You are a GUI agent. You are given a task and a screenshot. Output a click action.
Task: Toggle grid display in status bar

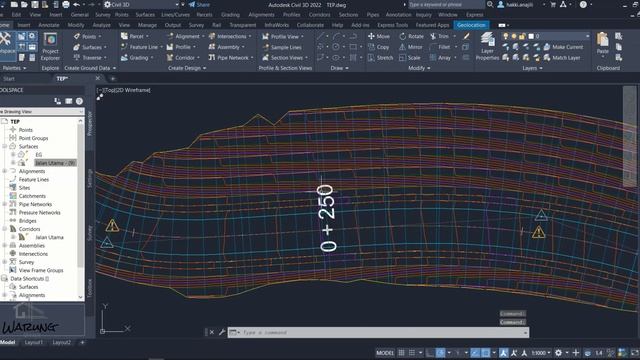[402, 353]
